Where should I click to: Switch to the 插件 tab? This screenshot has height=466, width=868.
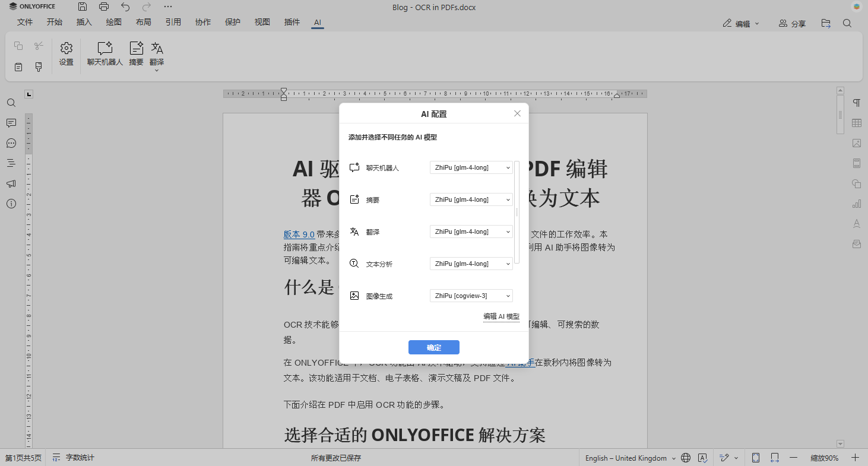coord(292,22)
